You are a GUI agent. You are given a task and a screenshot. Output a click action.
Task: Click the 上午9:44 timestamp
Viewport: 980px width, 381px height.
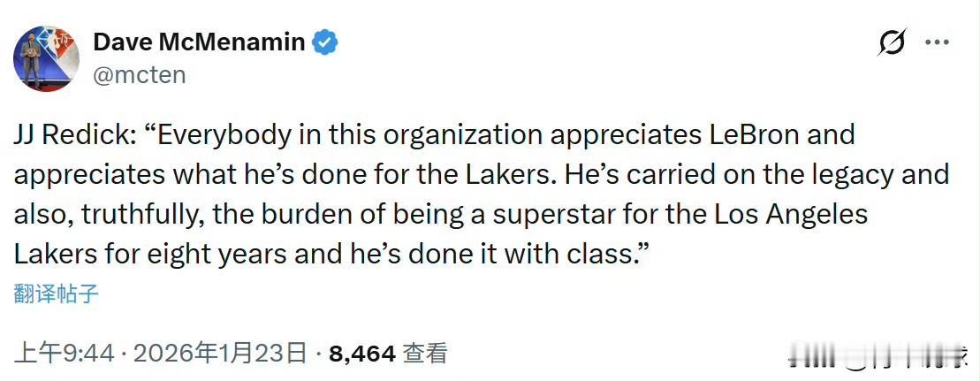[x=65, y=354]
